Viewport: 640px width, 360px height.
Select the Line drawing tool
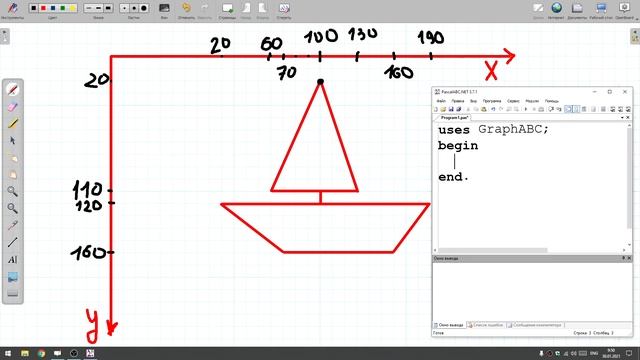coord(13,242)
